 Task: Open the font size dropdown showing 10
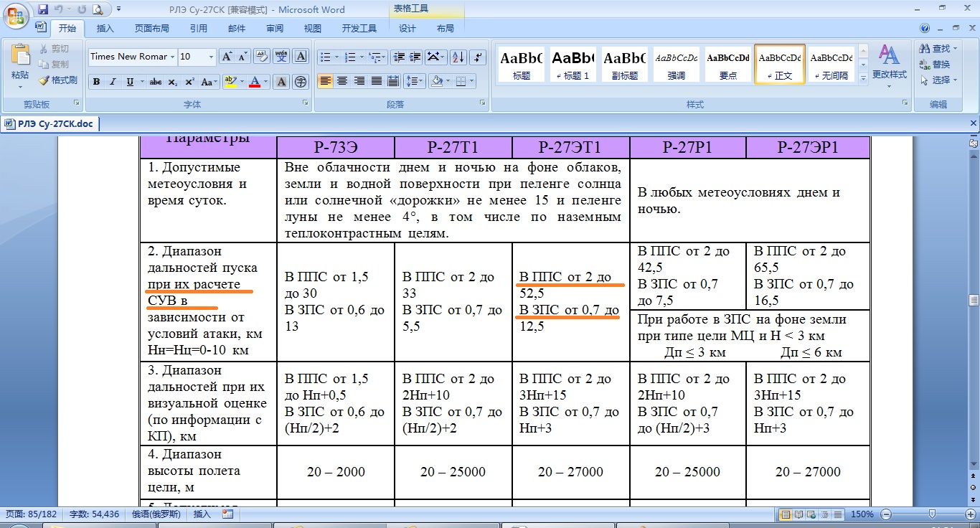[x=210, y=57]
